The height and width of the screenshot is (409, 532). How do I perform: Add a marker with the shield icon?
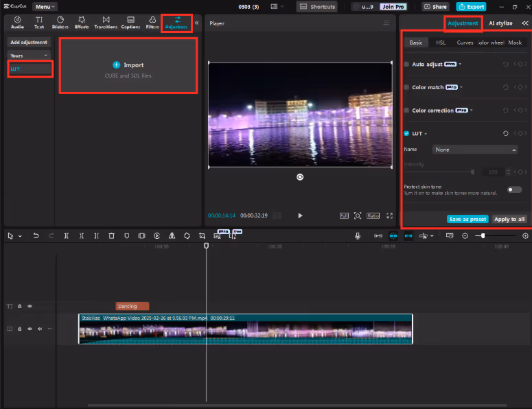pos(126,235)
